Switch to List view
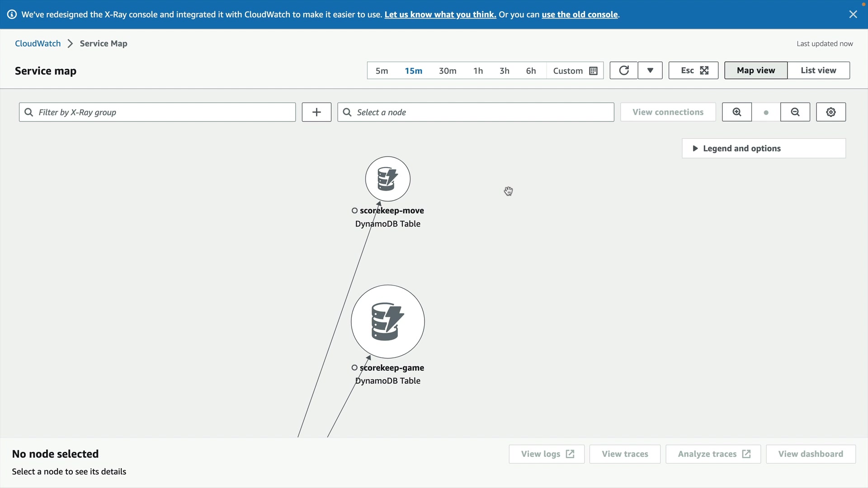868x488 pixels. point(818,70)
